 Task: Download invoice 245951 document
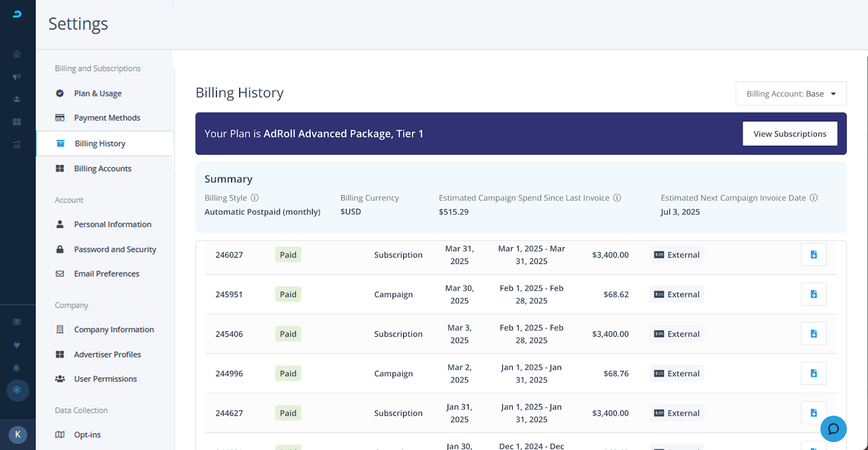[813, 294]
